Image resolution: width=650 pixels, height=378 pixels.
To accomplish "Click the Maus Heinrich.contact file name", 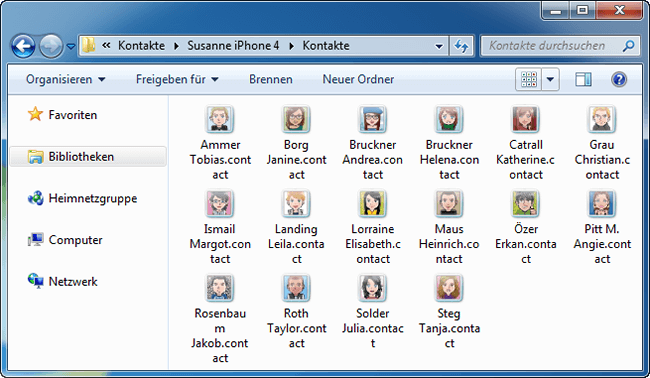I will click(449, 244).
